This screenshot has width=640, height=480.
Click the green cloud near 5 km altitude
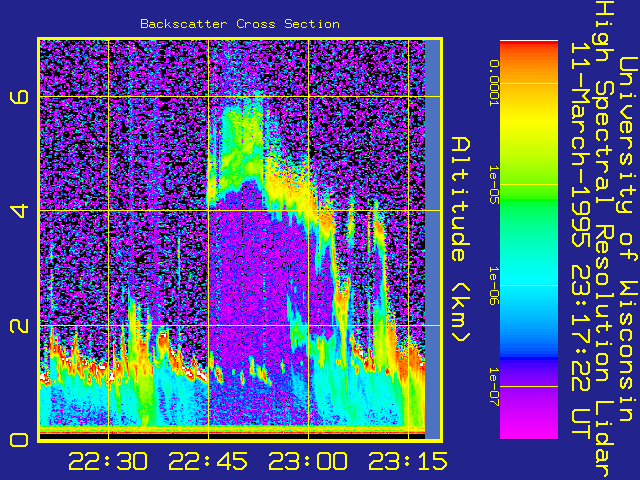[242, 146]
